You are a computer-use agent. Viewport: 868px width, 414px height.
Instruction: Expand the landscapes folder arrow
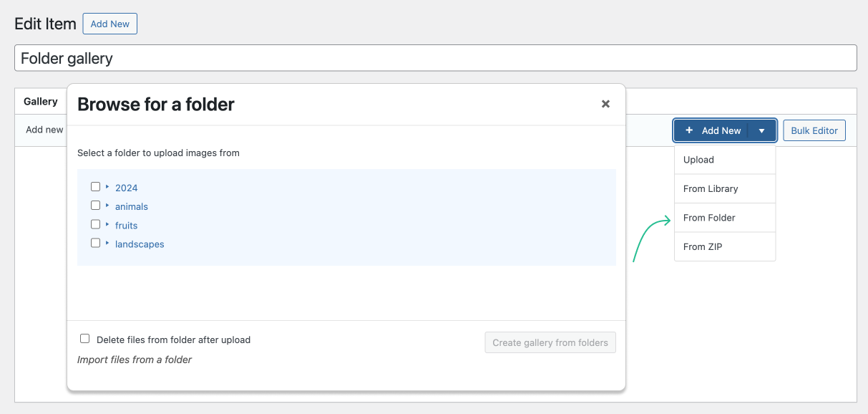pyautogui.click(x=107, y=243)
